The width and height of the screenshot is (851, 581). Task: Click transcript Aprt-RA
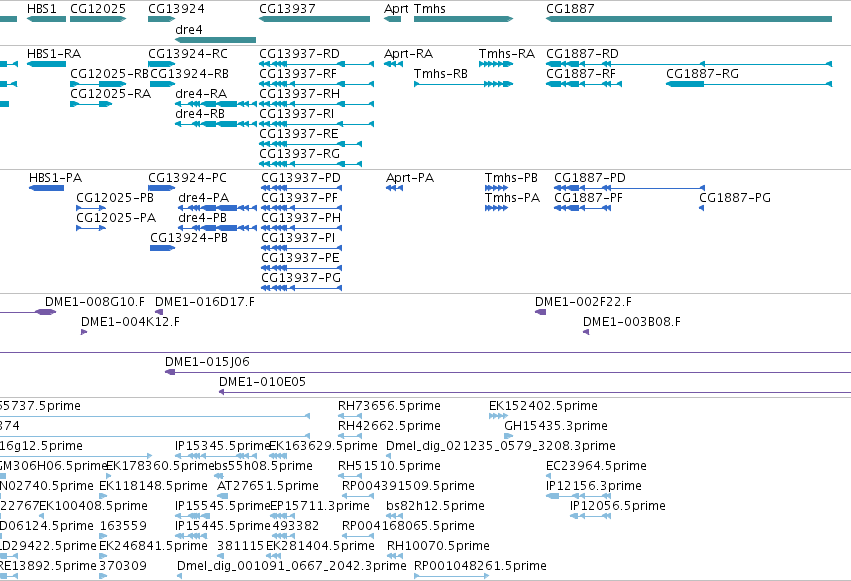click(408, 54)
